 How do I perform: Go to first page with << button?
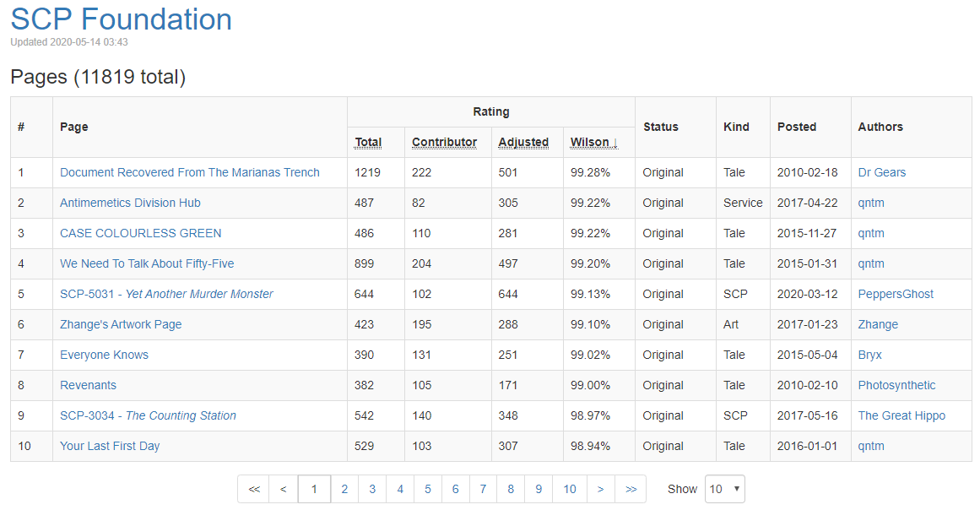(254, 489)
